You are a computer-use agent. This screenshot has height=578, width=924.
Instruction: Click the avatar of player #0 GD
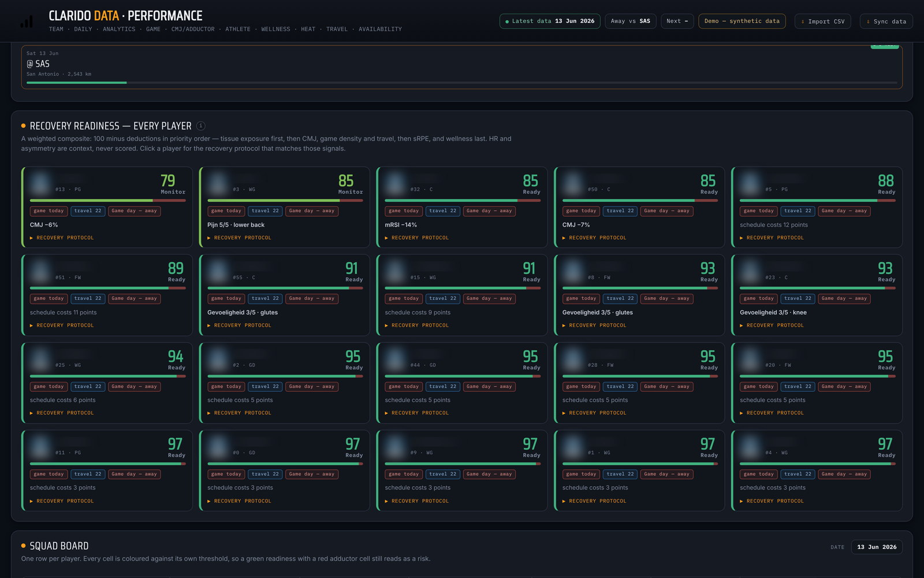pos(218,448)
